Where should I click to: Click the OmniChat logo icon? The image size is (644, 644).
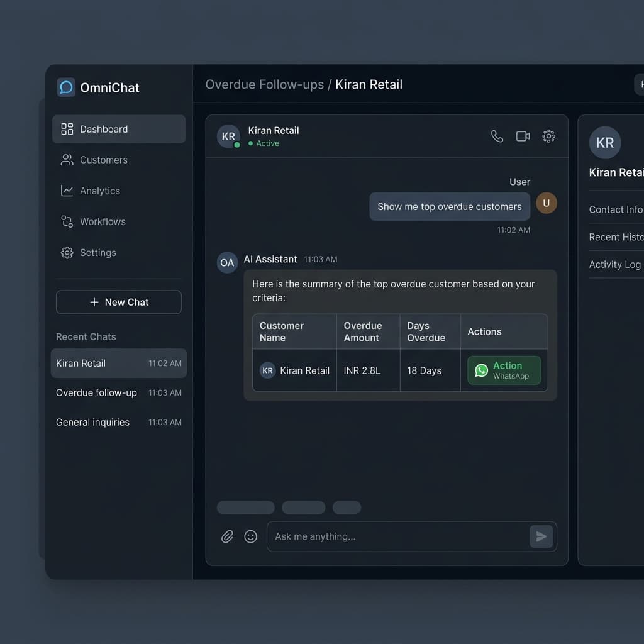click(66, 87)
